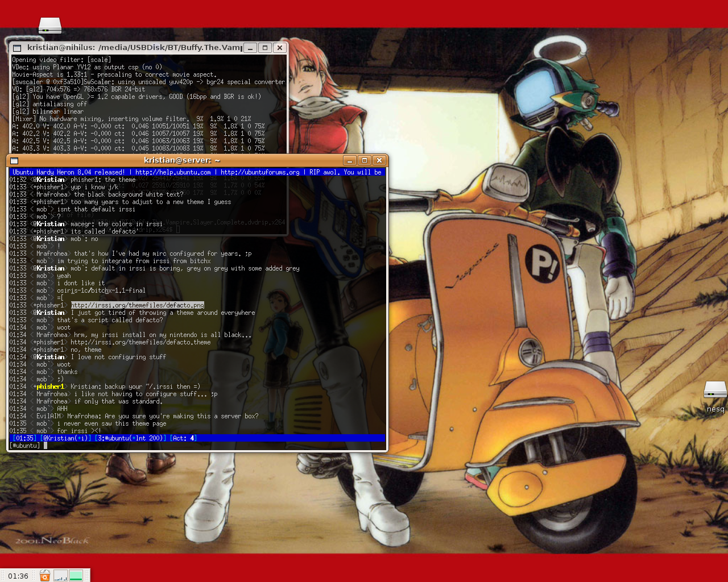Open the nesq drive icon on the desktop
Viewport: 728px width, 582px height.
click(715, 389)
